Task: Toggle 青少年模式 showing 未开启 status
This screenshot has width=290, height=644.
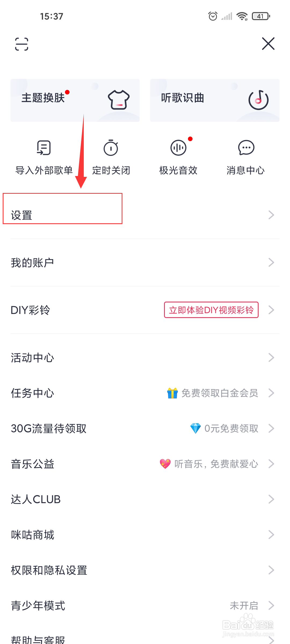Action: pos(244,606)
